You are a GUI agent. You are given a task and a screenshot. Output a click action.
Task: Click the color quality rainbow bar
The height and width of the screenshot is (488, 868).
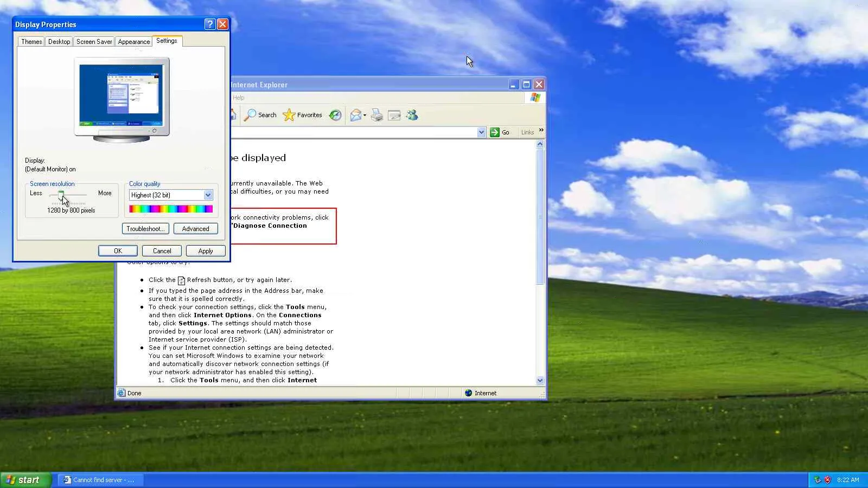coord(171,209)
